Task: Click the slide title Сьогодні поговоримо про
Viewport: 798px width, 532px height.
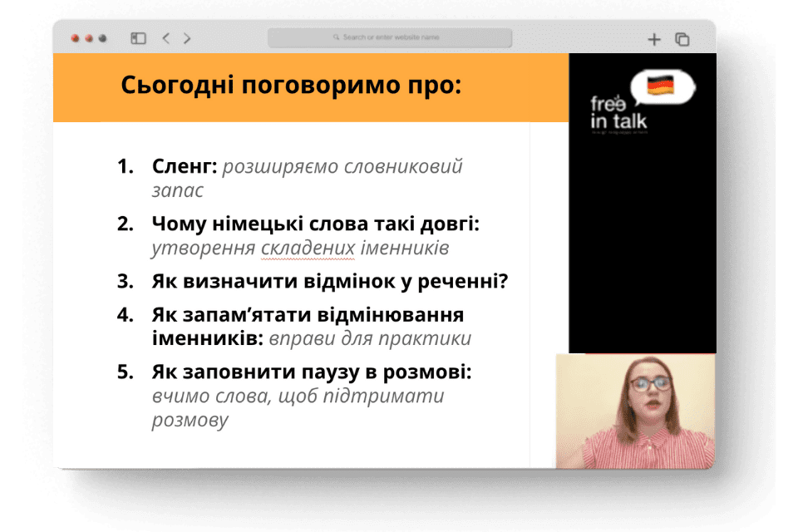Action: (291, 85)
